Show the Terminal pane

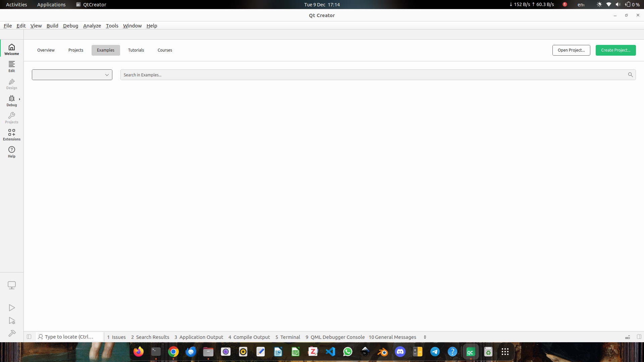click(x=288, y=337)
